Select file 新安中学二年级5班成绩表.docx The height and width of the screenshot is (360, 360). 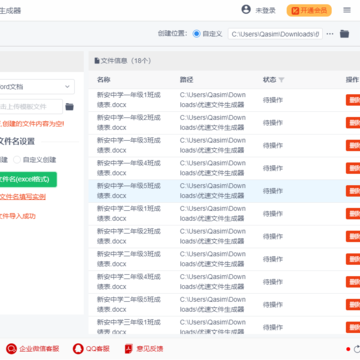click(129, 304)
